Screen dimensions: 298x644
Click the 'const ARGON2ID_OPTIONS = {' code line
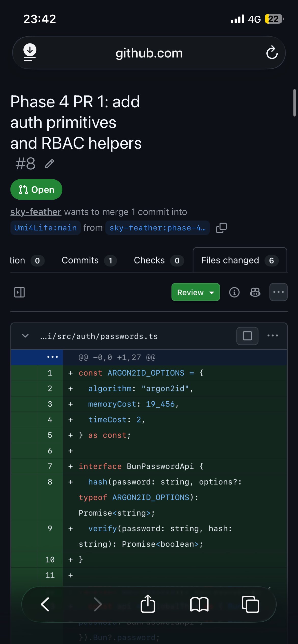pyautogui.click(x=141, y=373)
